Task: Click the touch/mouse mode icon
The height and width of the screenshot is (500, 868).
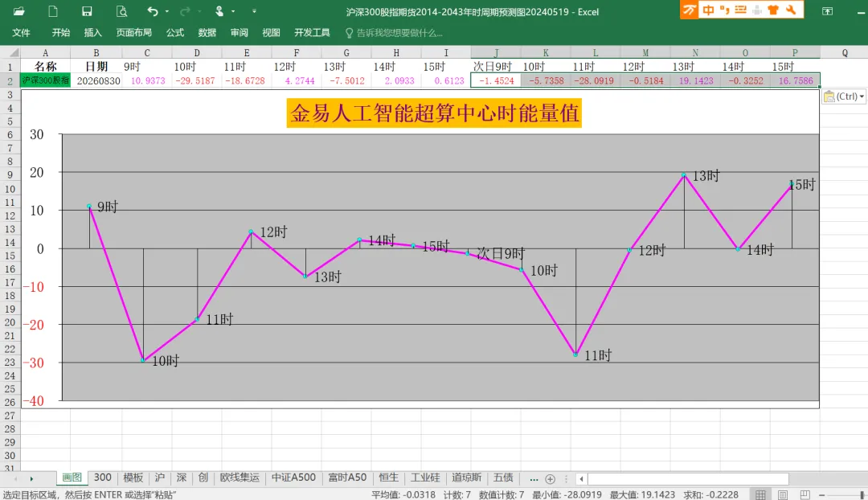Action: coord(219,11)
